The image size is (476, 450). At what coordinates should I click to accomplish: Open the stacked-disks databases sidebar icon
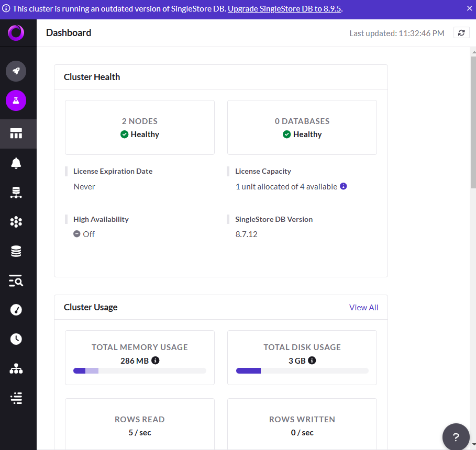(16, 251)
